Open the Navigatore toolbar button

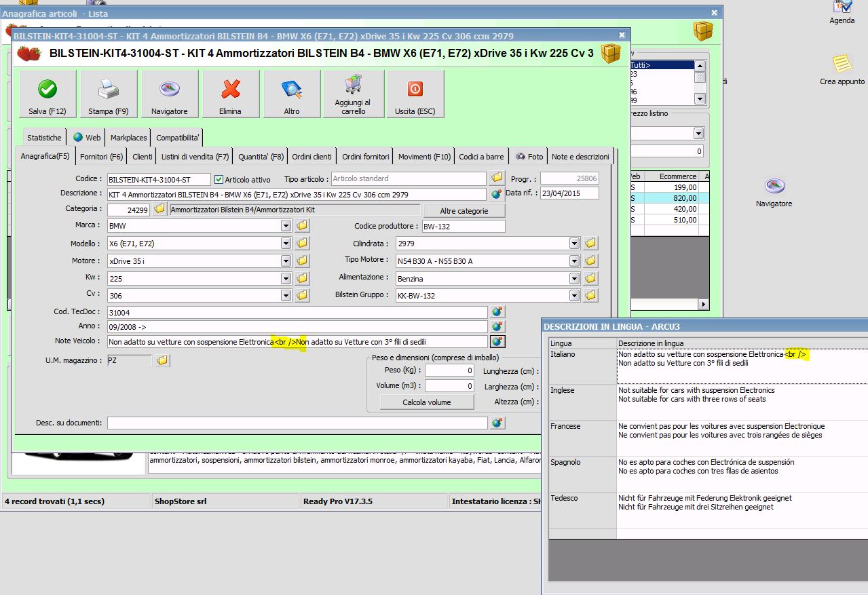[x=170, y=94]
